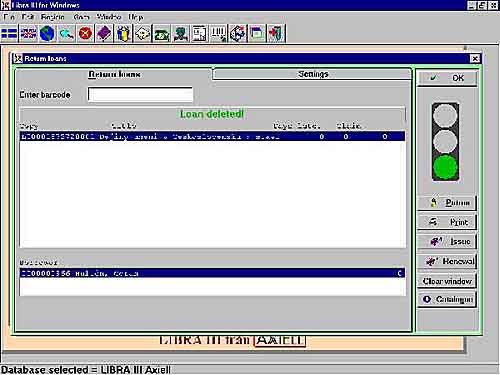The height and width of the screenshot is (375, 500).
Task: Click the Print button
Action: click(447, 222)
